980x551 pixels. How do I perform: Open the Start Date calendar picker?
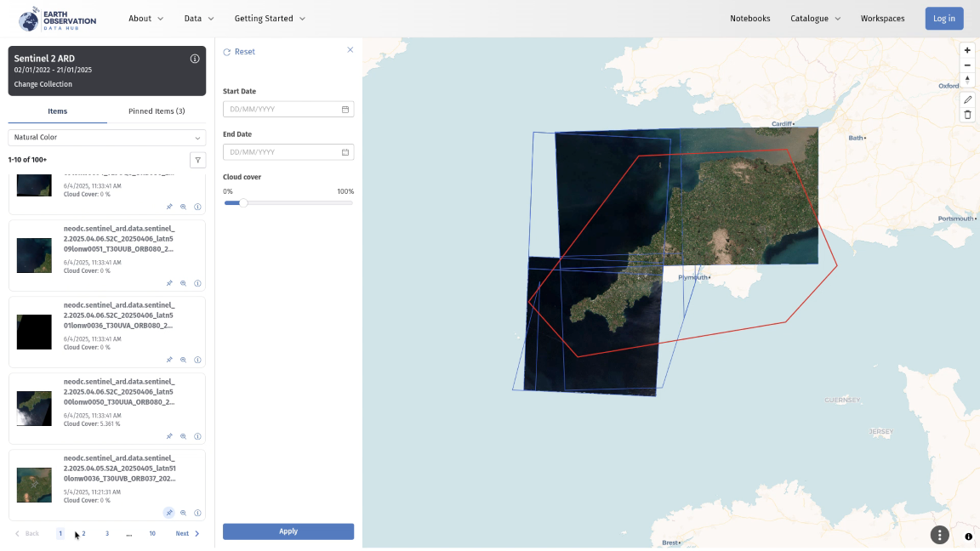point(345,110)
